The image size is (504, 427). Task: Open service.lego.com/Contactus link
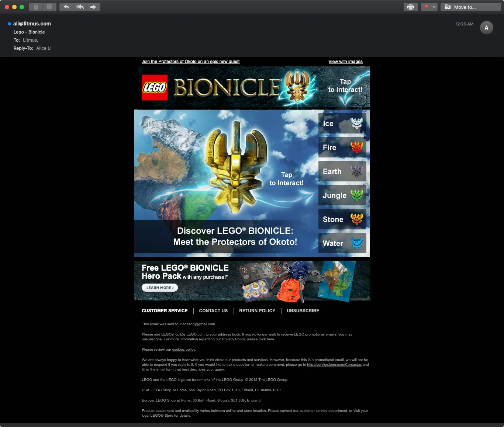coord(334,365)
